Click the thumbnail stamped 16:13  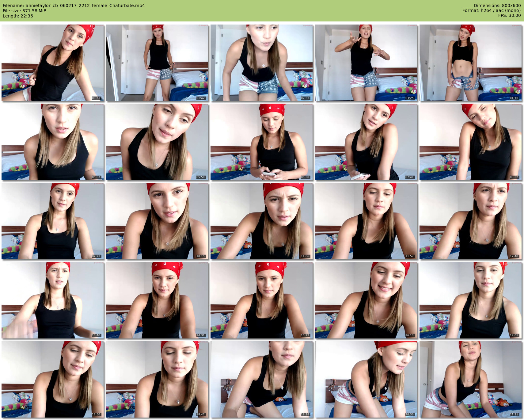coord(366,300)
